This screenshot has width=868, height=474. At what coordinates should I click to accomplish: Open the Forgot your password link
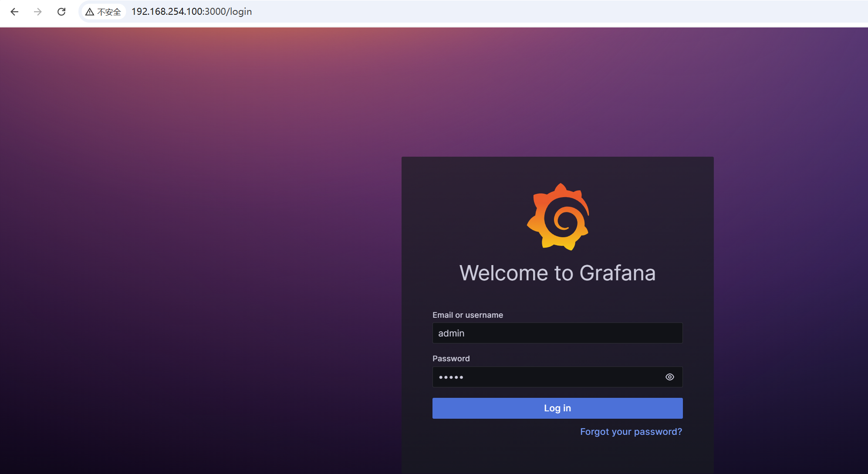[631, 431]
